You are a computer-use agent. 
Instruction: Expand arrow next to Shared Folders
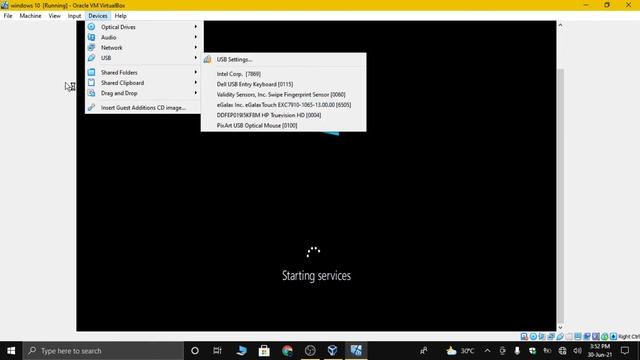click(x=196, y=72)
